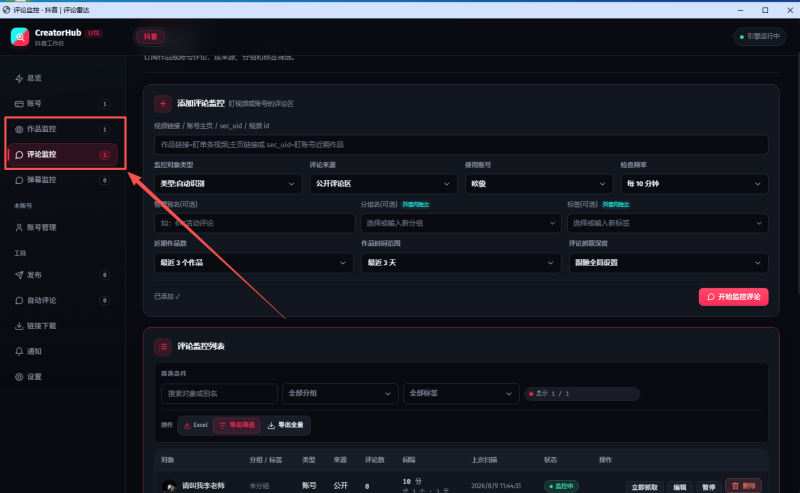Open the 全部标签 filter dropdown
This screenshot has width=800, height=493.
point(461,393)
